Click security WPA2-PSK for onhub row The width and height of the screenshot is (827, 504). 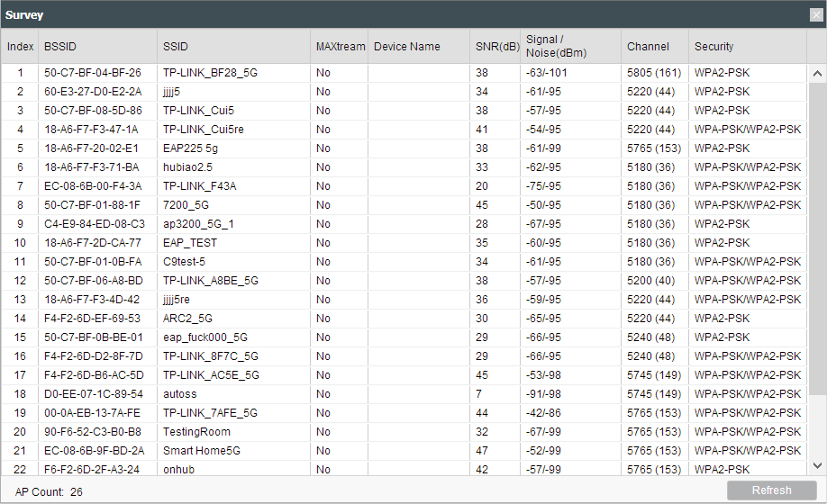[722, 470]
